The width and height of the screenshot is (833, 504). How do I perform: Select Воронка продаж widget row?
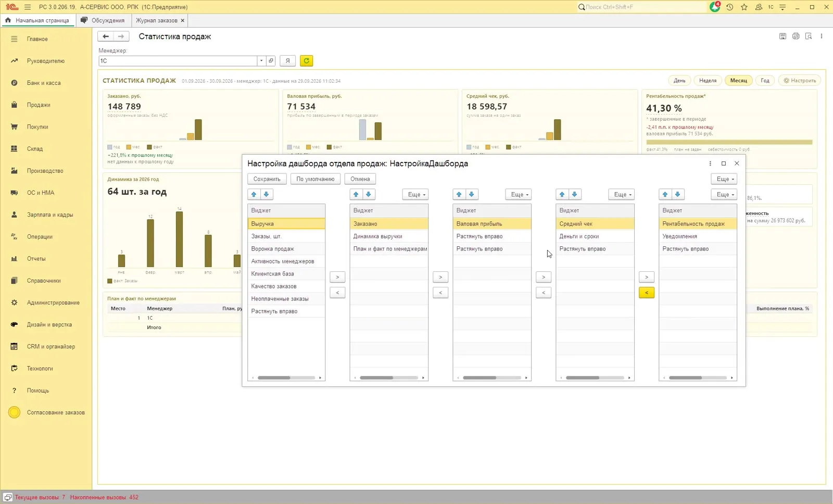pos(286,249)
